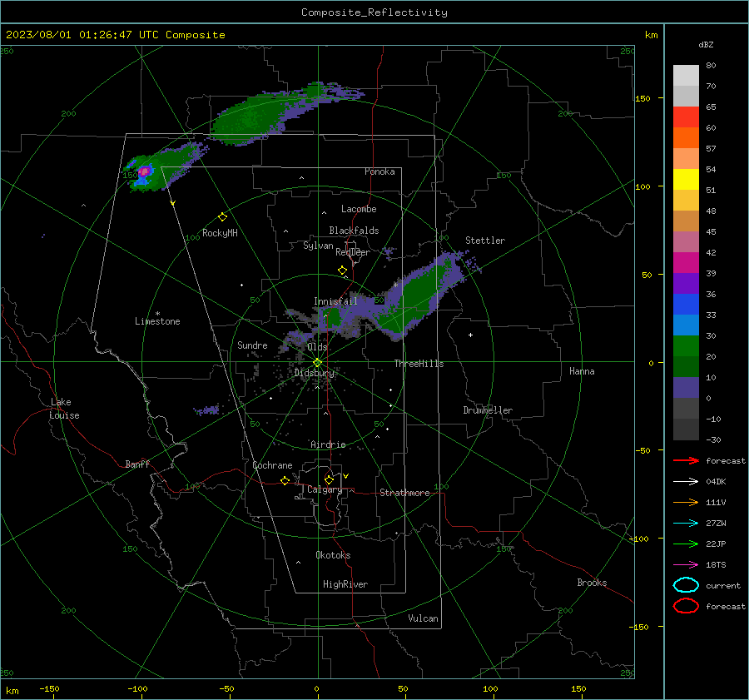Click the Strathmore label
Screen dimensions: 749x700
[x=405, y=493]
